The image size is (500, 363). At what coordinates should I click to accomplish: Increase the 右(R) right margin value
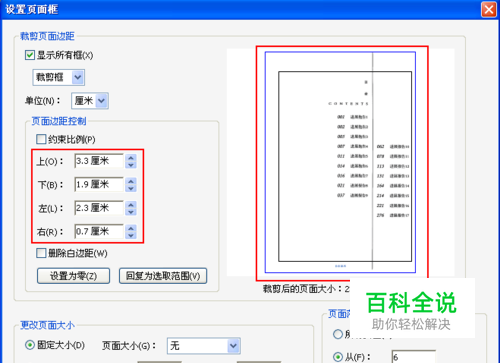click(x=131, y=228)
